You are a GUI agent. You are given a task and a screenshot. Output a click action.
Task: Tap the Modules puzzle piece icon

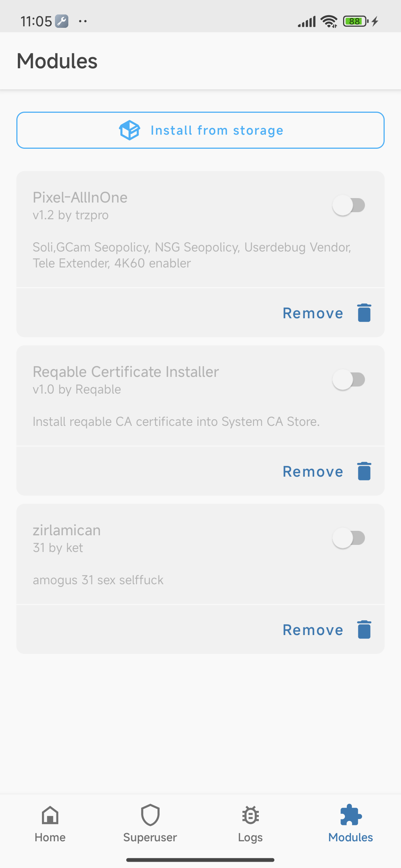(351, 815)
